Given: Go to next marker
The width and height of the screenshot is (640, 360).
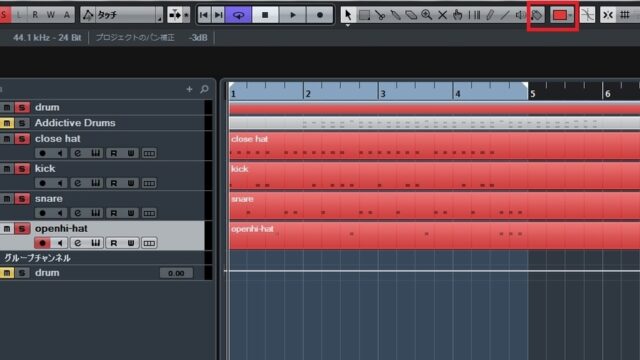Looking at the screenshot, I should pos(218,15).
